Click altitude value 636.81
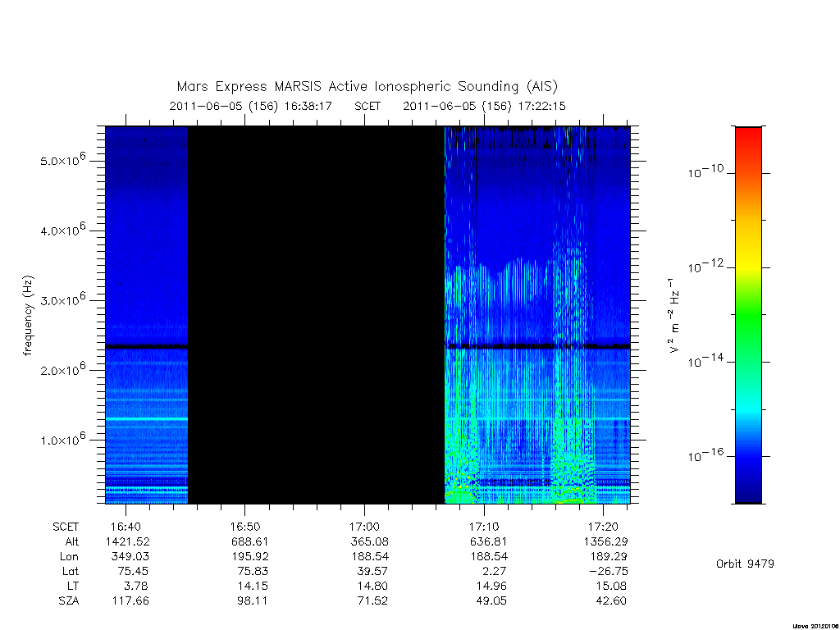 [488, 542]
